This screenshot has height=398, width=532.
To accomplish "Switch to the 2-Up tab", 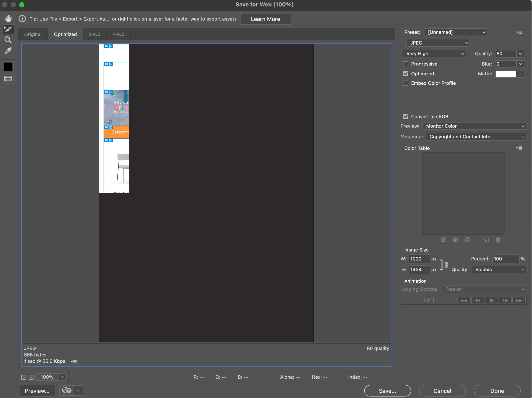I will [94, 34].
